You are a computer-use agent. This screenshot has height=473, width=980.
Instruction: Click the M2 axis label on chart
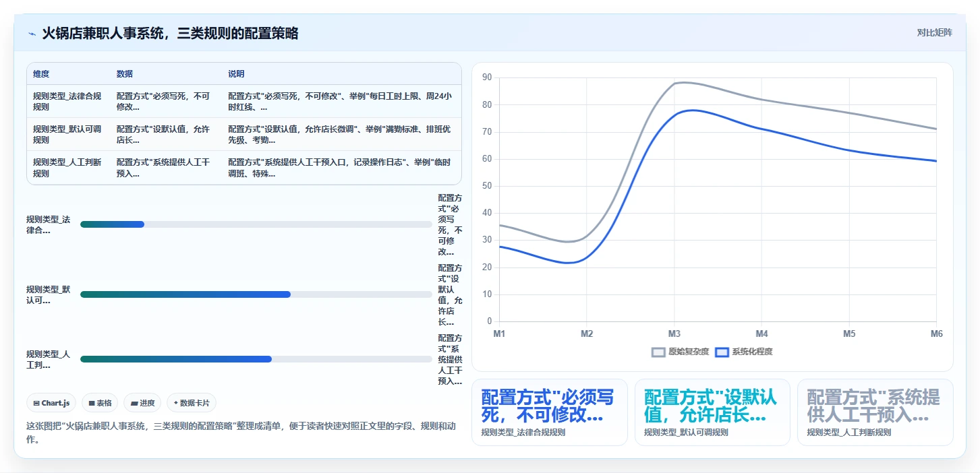[x=587, y=334]
